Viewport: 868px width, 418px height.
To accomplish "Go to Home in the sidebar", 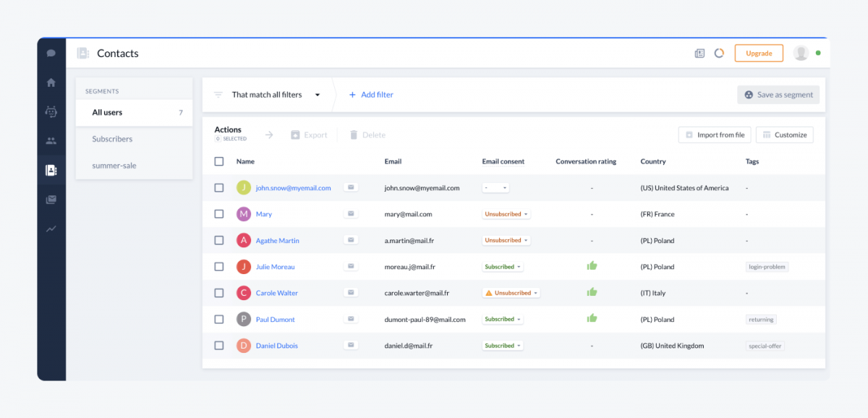I will click(x=51, y=82).
